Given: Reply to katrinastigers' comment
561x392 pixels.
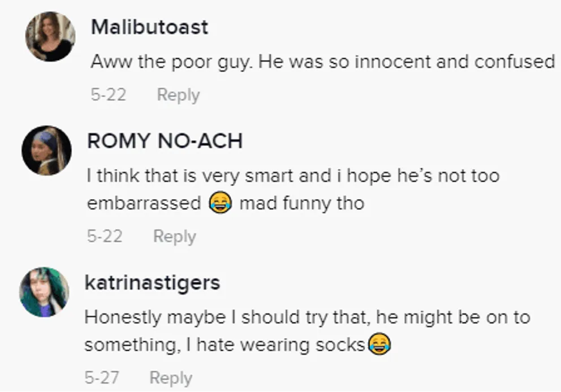Looking at the screenshot, I should click(171, 378).
